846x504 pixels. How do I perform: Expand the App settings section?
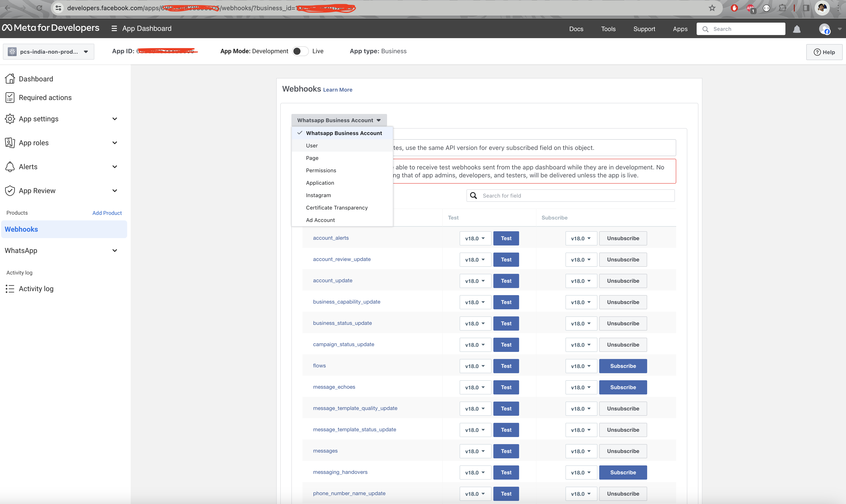click(115, 119)
